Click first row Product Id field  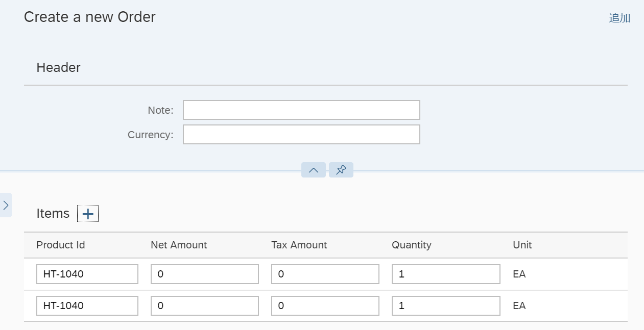pyautogui.click(x=87, y=274)
